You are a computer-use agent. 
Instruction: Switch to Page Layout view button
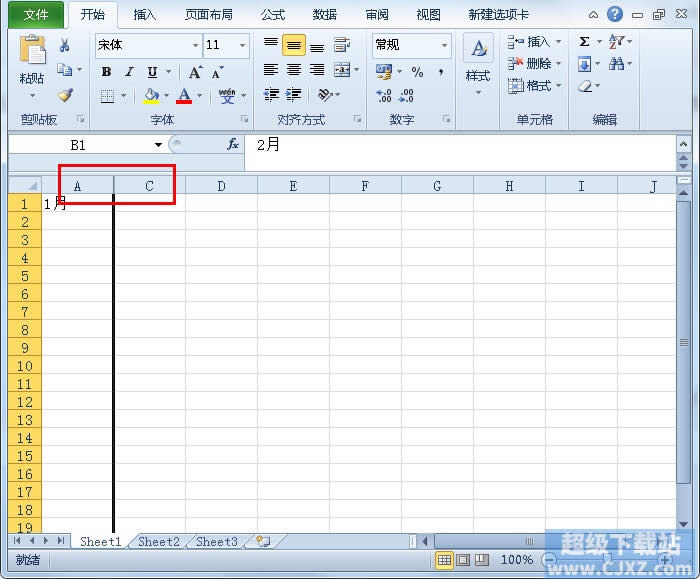tap(463, 559)
